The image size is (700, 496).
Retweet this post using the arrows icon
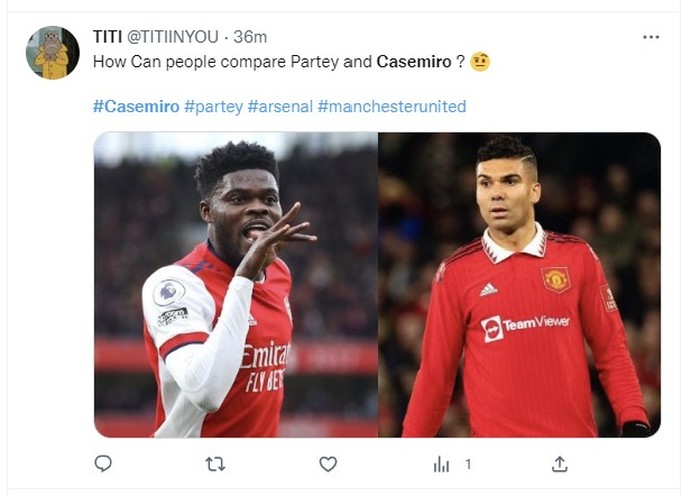(215, 463)
